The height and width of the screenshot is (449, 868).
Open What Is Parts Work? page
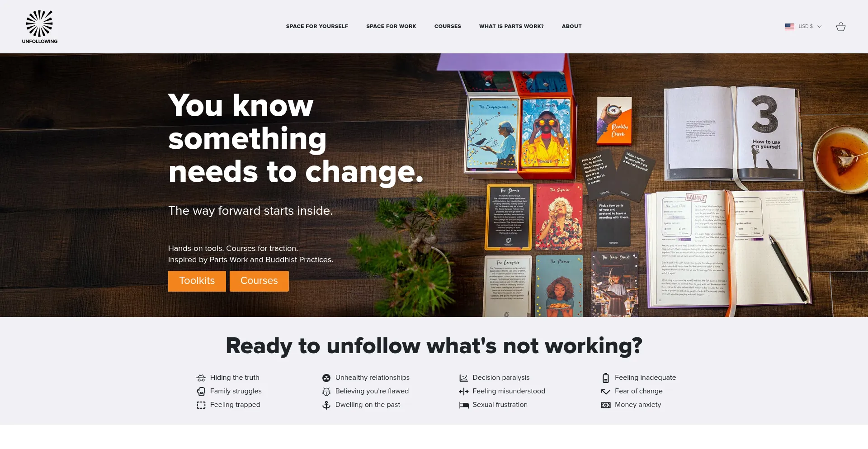point(511,26)
